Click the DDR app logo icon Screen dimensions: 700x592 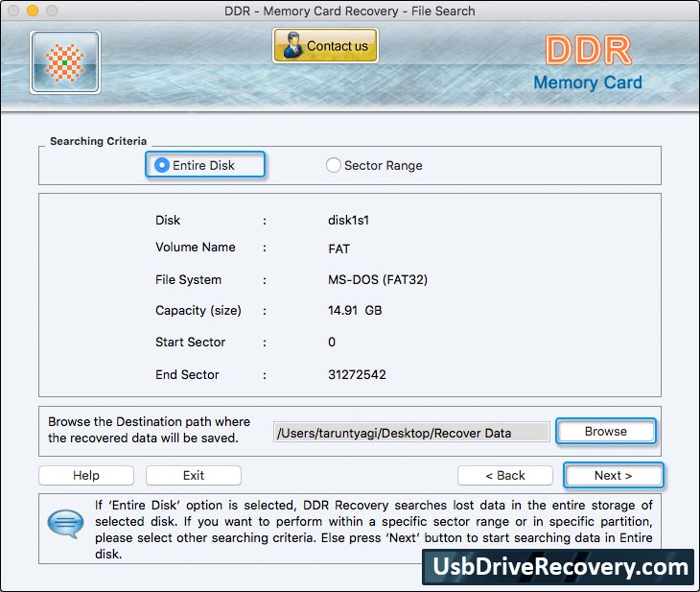tap(65, 62)
